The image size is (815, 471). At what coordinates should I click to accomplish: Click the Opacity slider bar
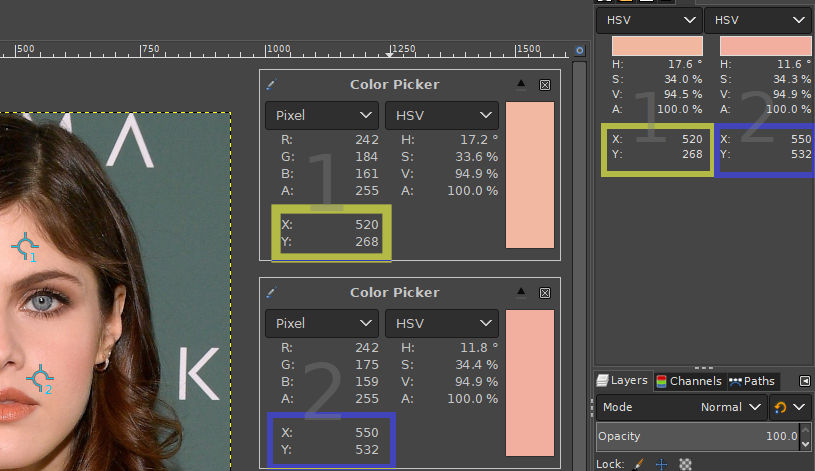(698, 436)
